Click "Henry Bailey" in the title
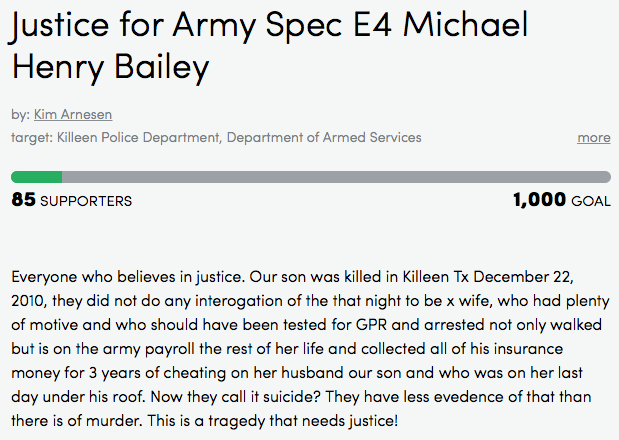This screenshot has height=440, width=619. (x=109, y=68)
